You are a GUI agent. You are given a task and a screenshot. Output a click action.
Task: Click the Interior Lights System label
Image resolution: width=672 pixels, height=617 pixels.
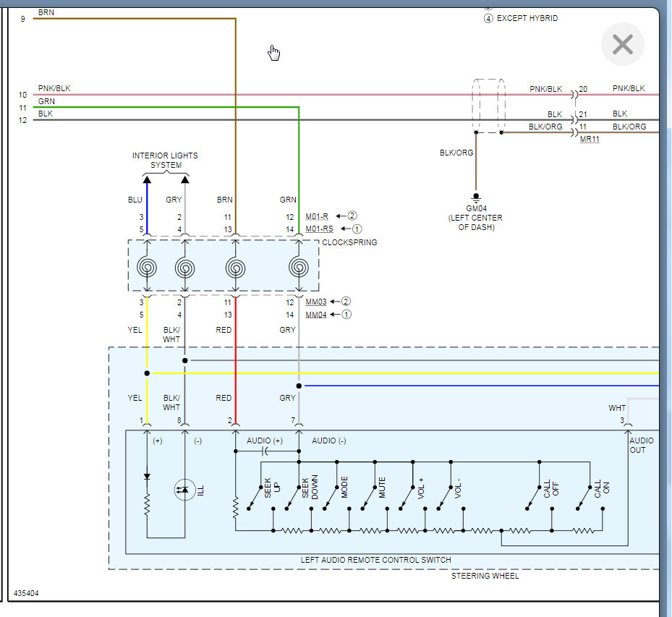(166, 161)
